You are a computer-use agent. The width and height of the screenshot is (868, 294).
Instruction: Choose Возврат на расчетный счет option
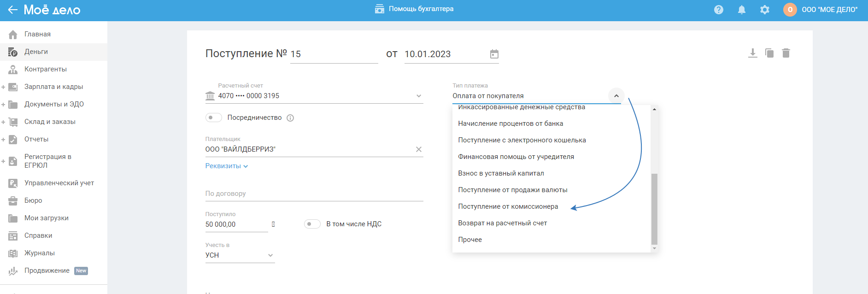(502, 223)
